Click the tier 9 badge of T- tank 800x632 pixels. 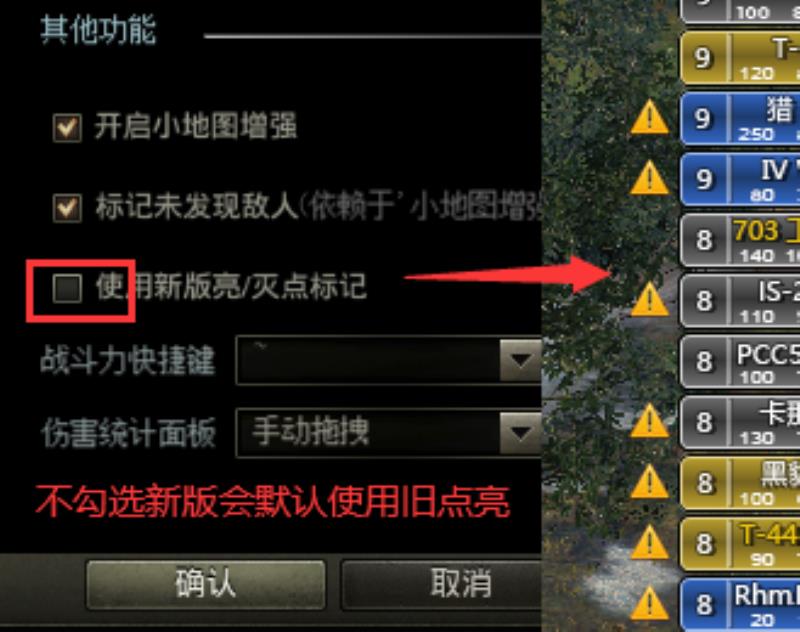coord(704,58)
